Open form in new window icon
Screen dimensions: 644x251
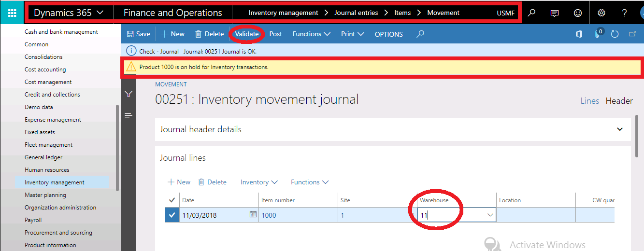[x=632, y=34]
